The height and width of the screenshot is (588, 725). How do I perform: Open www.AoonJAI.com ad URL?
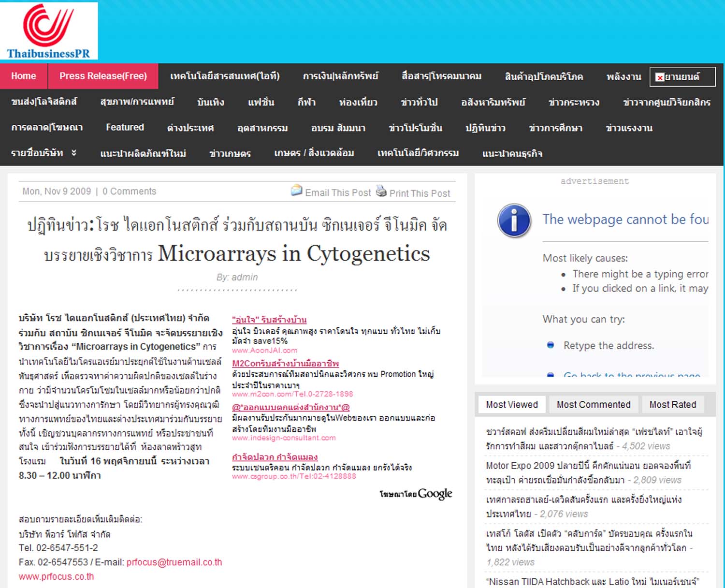coord(265,351)
